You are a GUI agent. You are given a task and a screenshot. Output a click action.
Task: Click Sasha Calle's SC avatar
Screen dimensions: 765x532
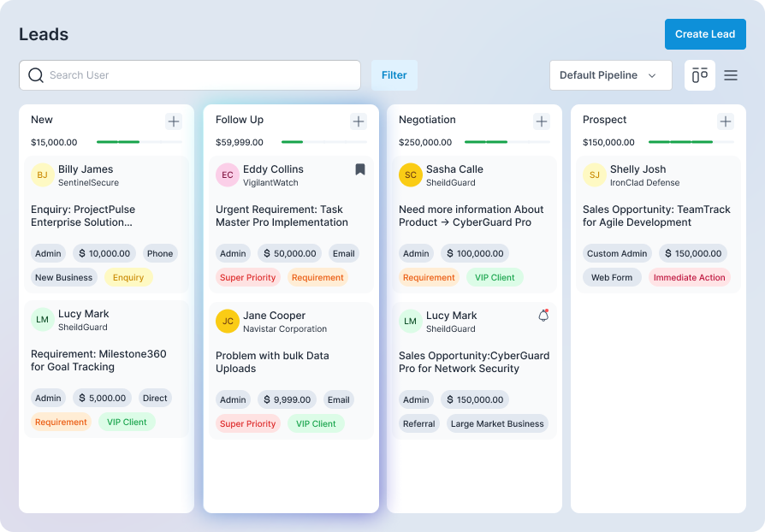(x=411, y=175)
